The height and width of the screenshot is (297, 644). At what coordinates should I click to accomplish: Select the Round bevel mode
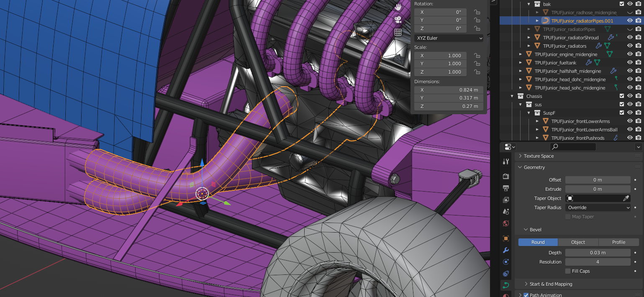click(x=538, y=242)
